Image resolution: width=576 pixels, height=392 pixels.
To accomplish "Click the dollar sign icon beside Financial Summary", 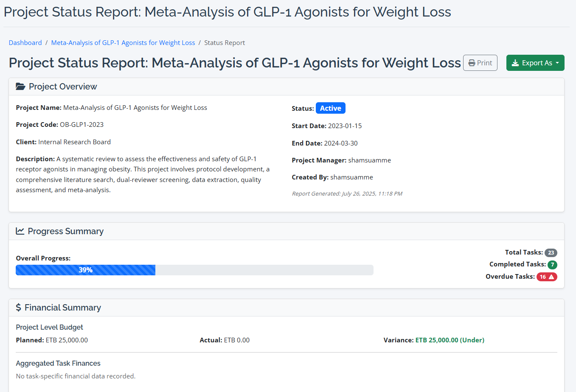I will 19,308.
